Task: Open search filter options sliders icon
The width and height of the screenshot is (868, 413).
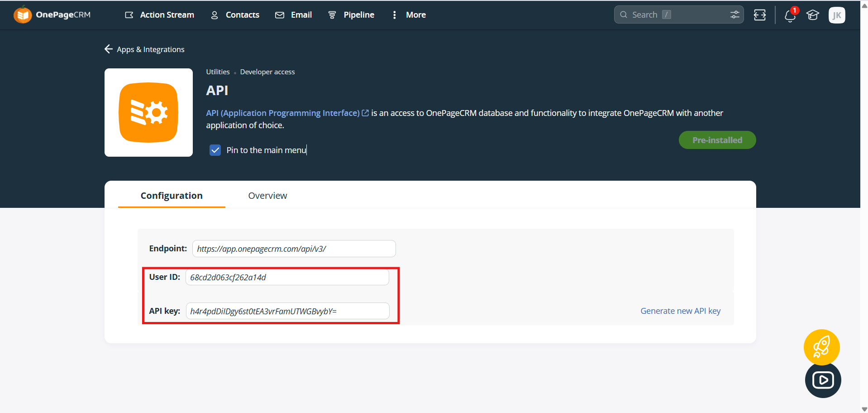Action: click(x=735, y=14)
